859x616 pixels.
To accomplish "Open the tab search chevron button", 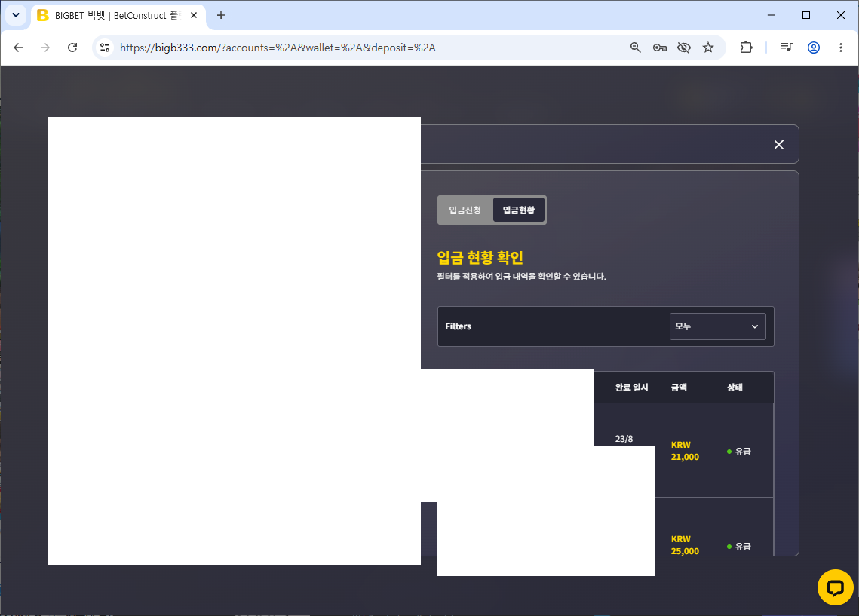I will click(16, 15).
